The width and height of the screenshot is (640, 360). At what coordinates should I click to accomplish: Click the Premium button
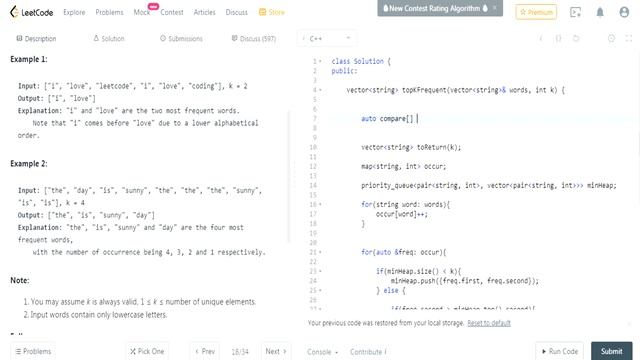(x=536, y=12)
